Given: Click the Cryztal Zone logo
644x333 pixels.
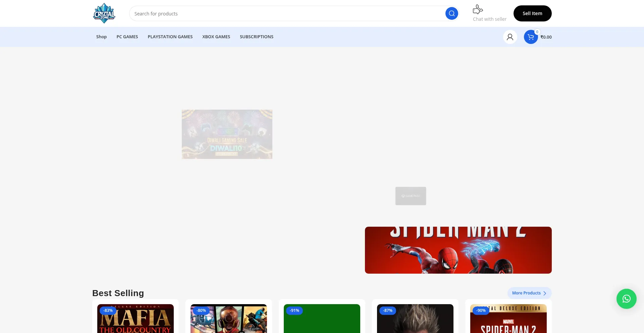Looking at the screenshot, I should (104, 13).
